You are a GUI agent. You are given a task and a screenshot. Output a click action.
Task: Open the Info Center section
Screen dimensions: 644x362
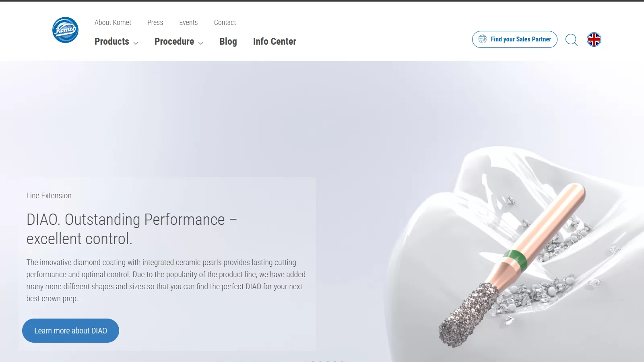point(275,41)
